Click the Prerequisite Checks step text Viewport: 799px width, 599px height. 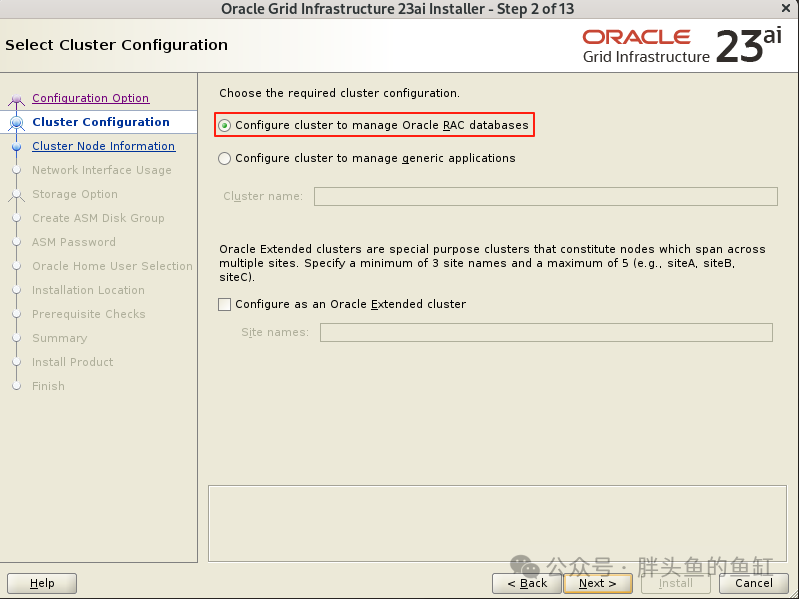click(x=89, y=314)
